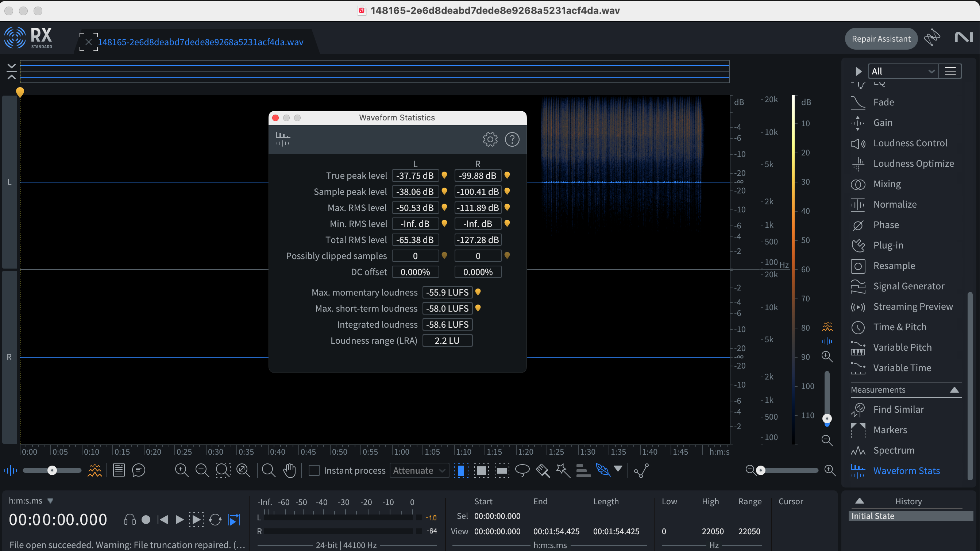This screenshot has height=551, width=980.
Task: Close the file tab with X
Action: coord(89,42)
